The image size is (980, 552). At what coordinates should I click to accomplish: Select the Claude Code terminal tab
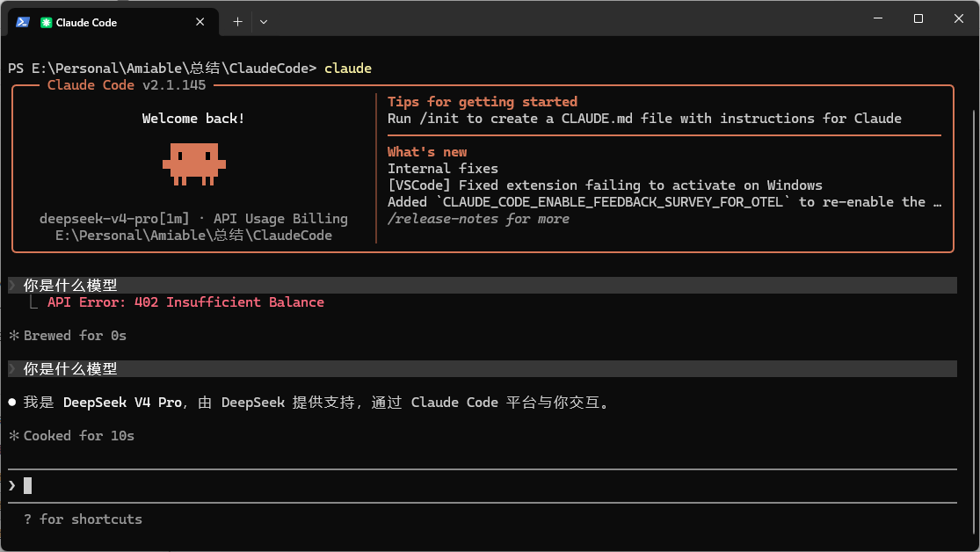click(113, 22)
